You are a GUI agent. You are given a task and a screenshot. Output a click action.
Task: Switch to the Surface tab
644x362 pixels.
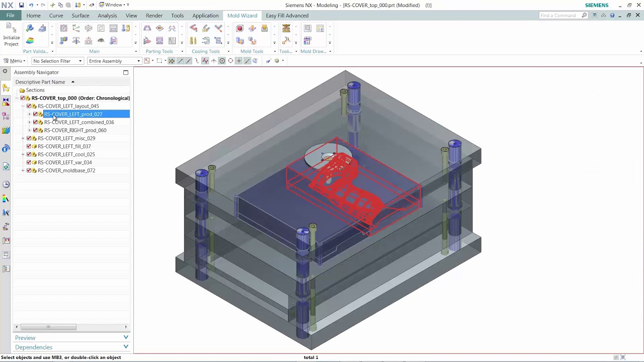click(x=80, y=16)
